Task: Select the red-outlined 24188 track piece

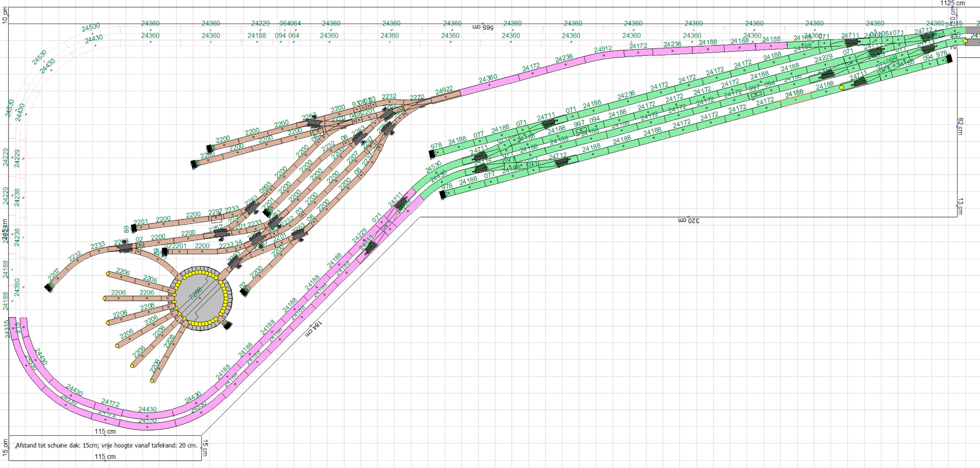Action: (796, 100)
